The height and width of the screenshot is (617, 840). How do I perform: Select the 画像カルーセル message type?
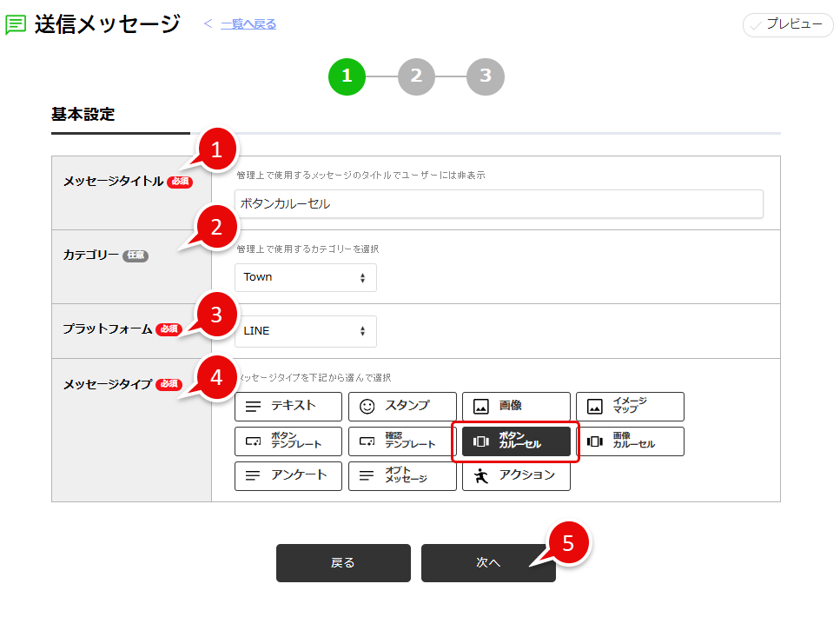[630, 441]
